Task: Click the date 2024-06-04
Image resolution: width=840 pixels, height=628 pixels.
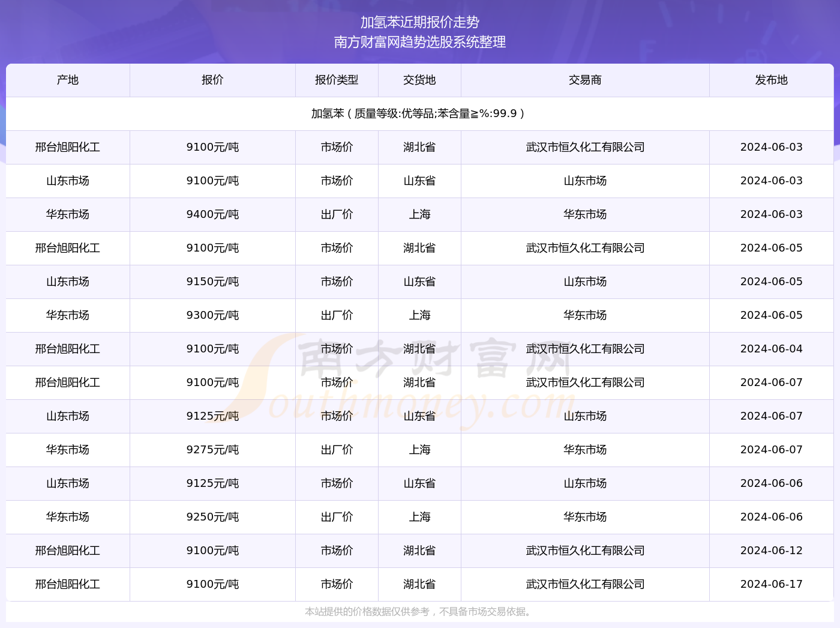Action: (x=772, y=349)
